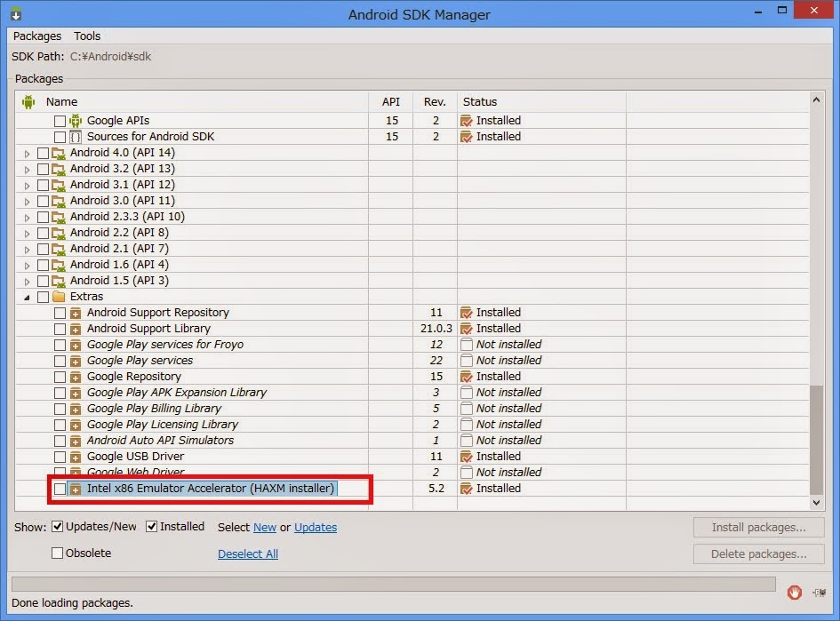
Task: Click the Android Support Library package icon
Action: (76, 330)
